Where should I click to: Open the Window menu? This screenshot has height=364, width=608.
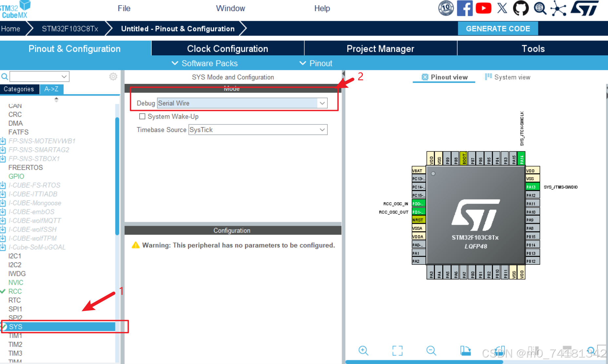point(230,9)
